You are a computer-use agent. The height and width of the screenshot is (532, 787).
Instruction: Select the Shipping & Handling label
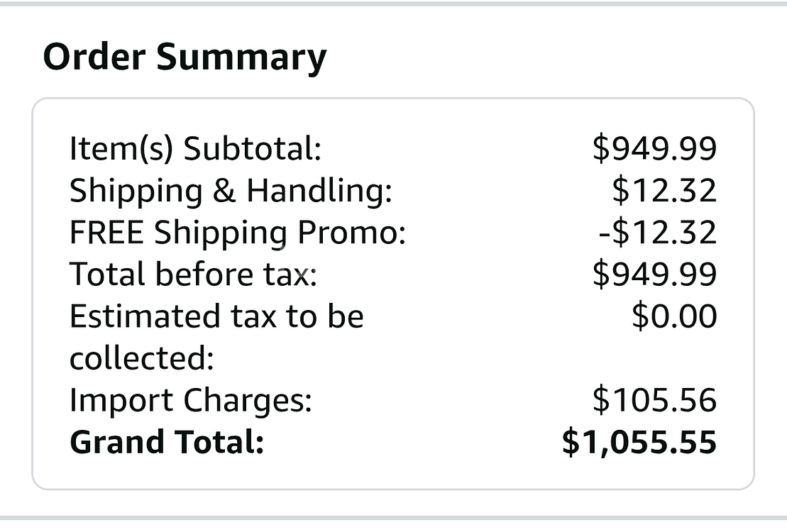pos(231,191)
